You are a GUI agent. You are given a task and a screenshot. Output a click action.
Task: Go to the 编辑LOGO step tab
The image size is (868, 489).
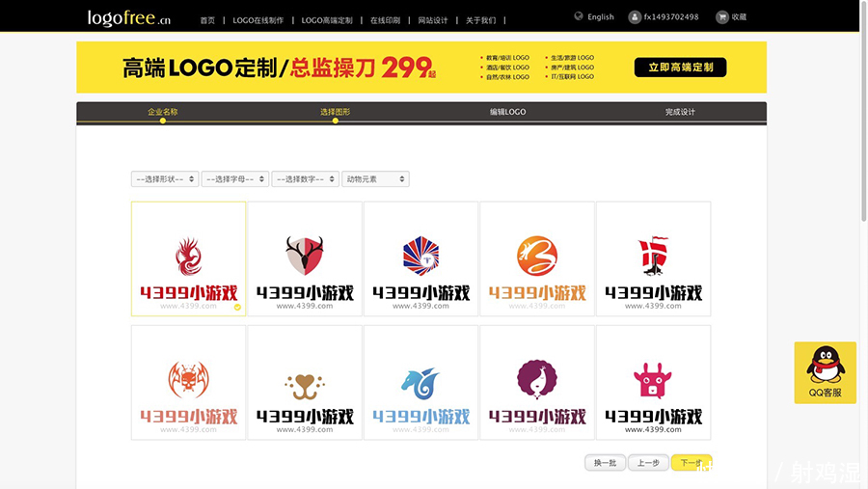(507, 112)
